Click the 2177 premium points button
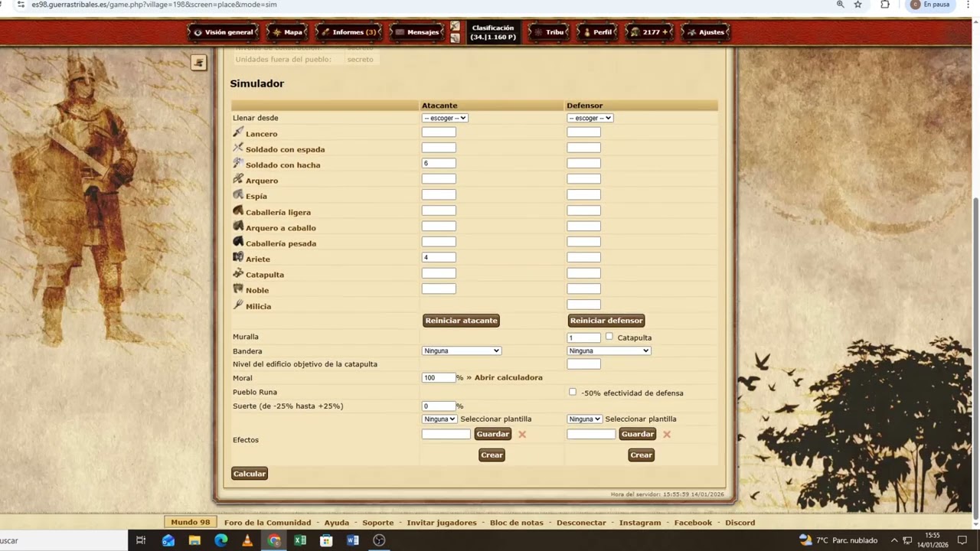This screenshot has height=551, width=980. tap(649, 32)
